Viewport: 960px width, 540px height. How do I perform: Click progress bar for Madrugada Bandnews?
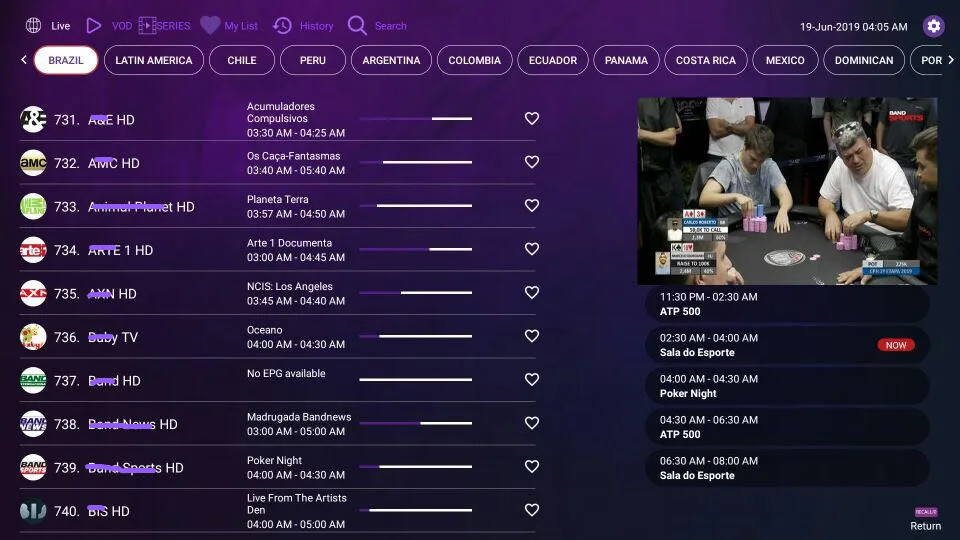(416, 423)
